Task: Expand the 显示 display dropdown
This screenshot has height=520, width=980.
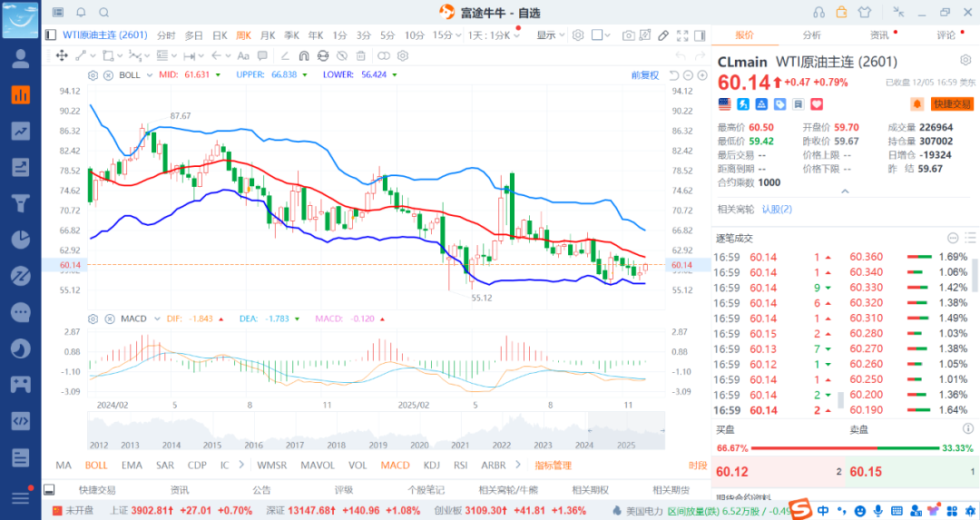Action: 550,35
